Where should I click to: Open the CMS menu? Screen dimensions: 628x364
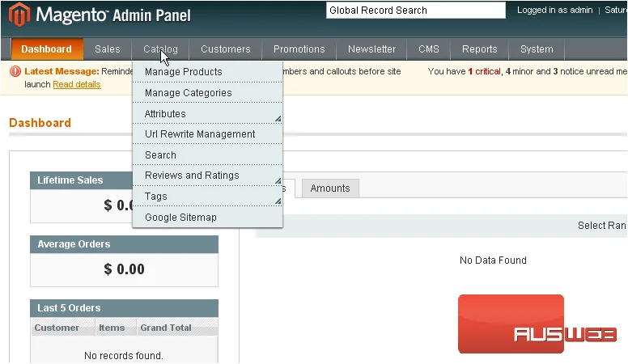coord(429,49)
